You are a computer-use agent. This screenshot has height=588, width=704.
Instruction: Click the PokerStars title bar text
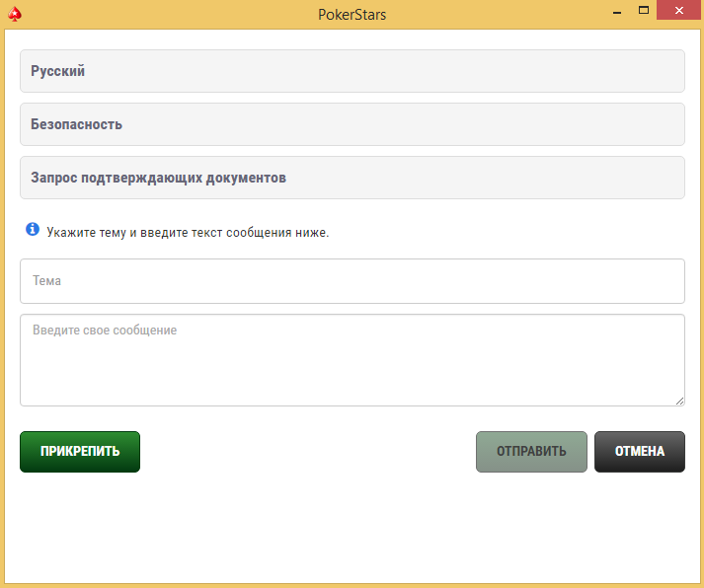(352, 13)
